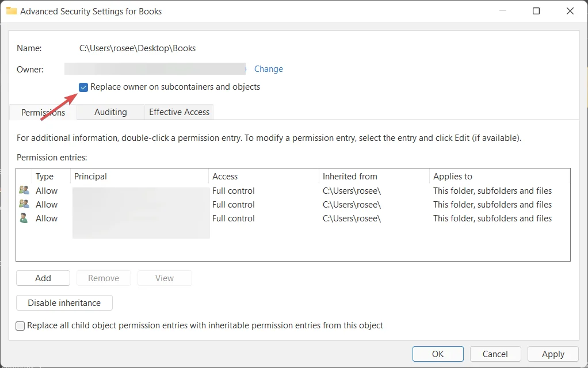Click the Apply button

(553, 354)
